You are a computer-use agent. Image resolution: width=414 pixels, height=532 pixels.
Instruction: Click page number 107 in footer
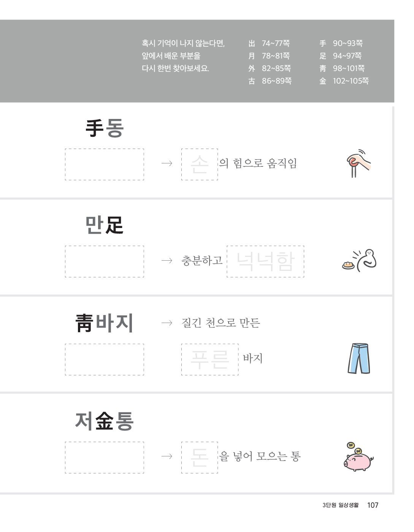[x=373, y=505]
